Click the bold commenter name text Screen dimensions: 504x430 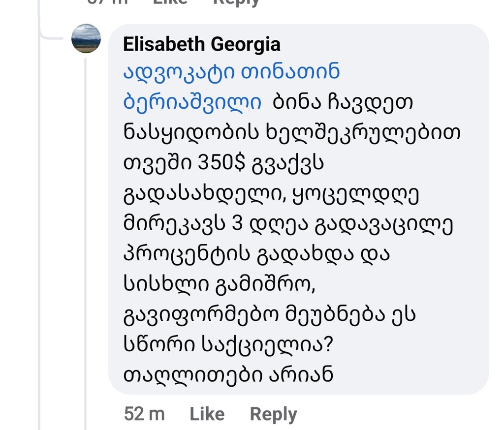click(201, 44)
